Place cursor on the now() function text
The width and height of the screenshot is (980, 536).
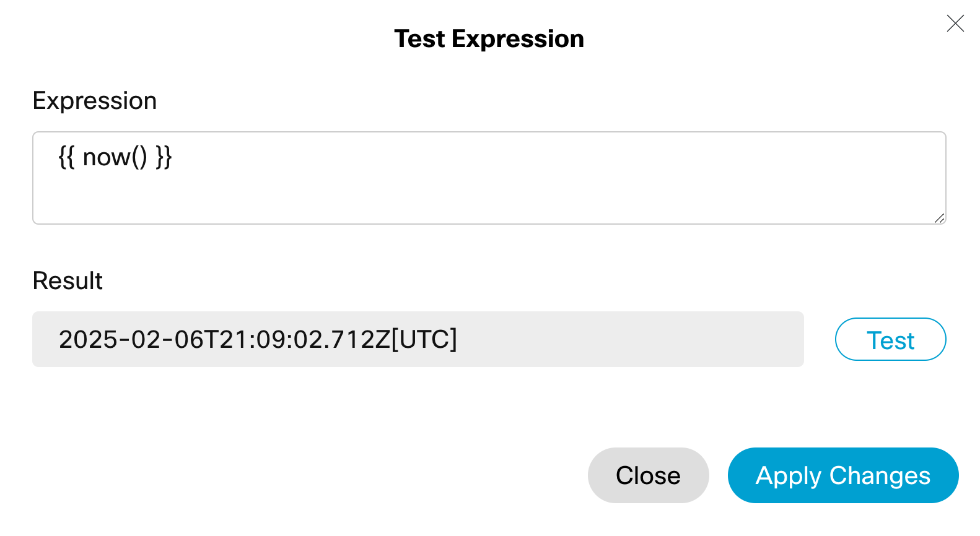point(115,157)
